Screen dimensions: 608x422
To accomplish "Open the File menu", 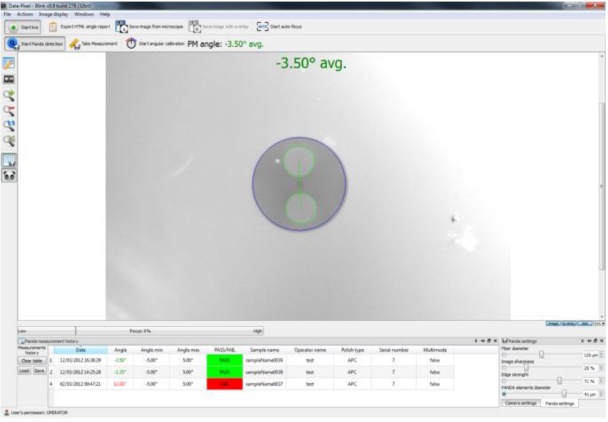I will [x=8, y=14].
